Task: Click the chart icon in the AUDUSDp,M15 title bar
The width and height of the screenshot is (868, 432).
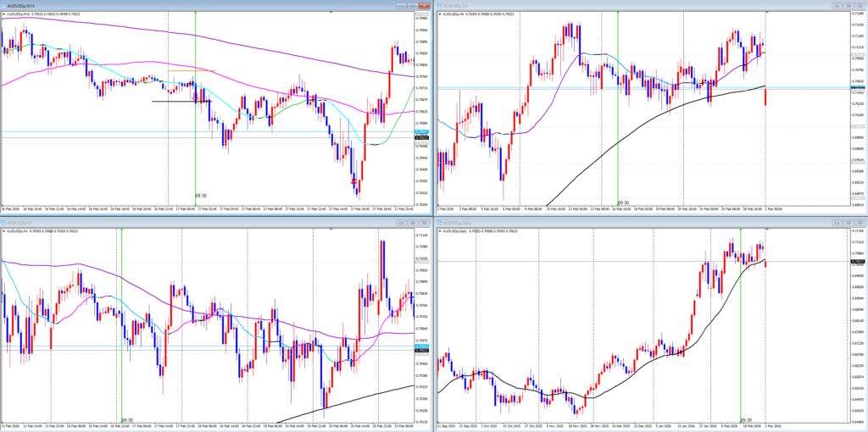Action: 4,3
